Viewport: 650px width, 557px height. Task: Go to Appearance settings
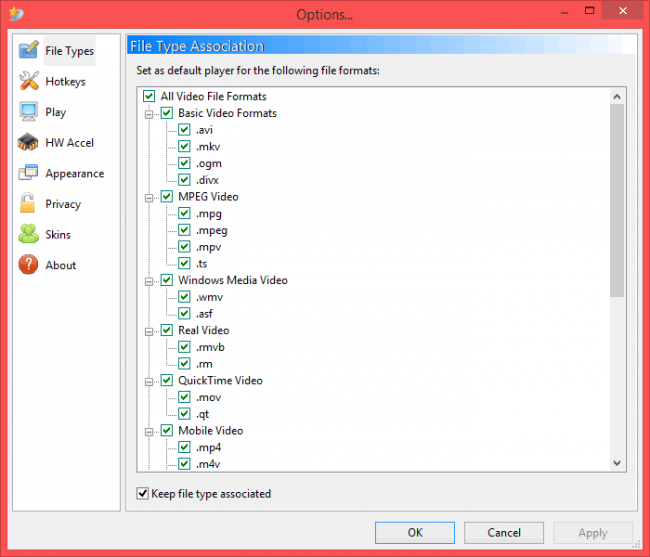click(x=75, y=173)
